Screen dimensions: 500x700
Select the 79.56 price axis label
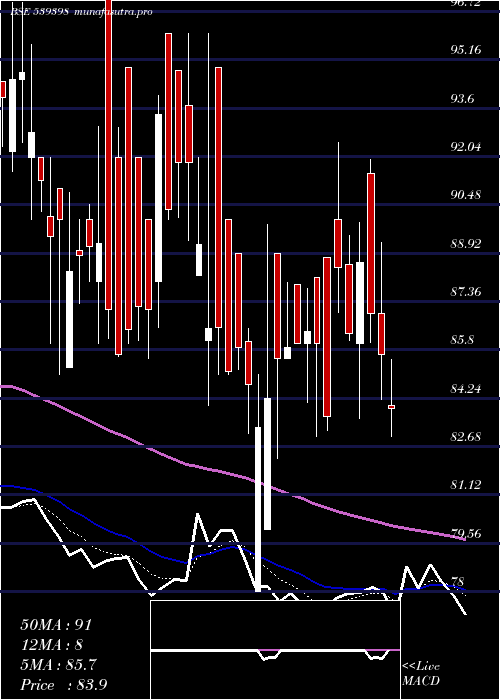tap(466, 533)
